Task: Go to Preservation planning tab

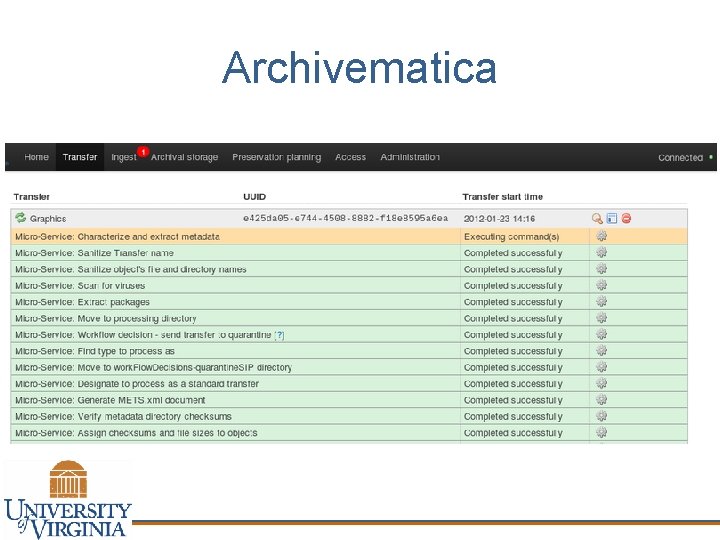Action: tap(276, 157)
